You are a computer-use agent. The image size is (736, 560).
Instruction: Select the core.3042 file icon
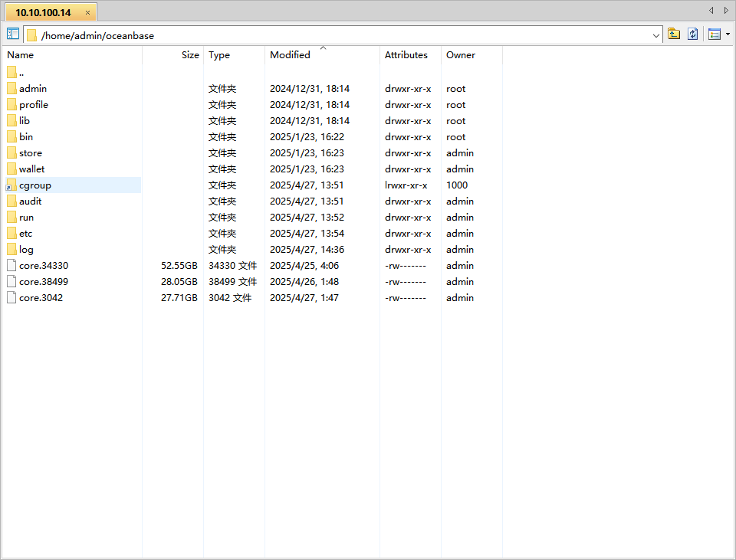pos(11,297)
